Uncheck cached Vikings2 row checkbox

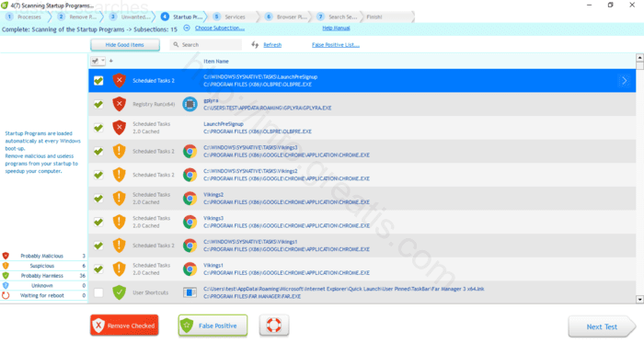point(98,199)
